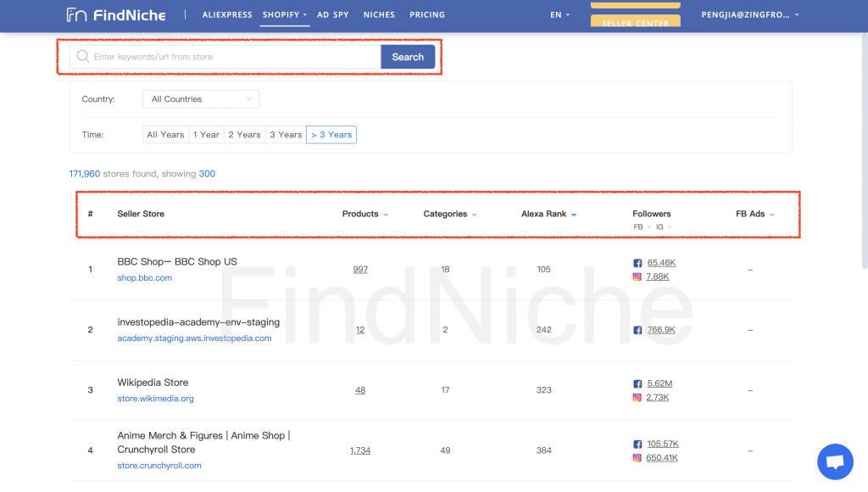Select the All Years time filter

click(x=165, y=135)
